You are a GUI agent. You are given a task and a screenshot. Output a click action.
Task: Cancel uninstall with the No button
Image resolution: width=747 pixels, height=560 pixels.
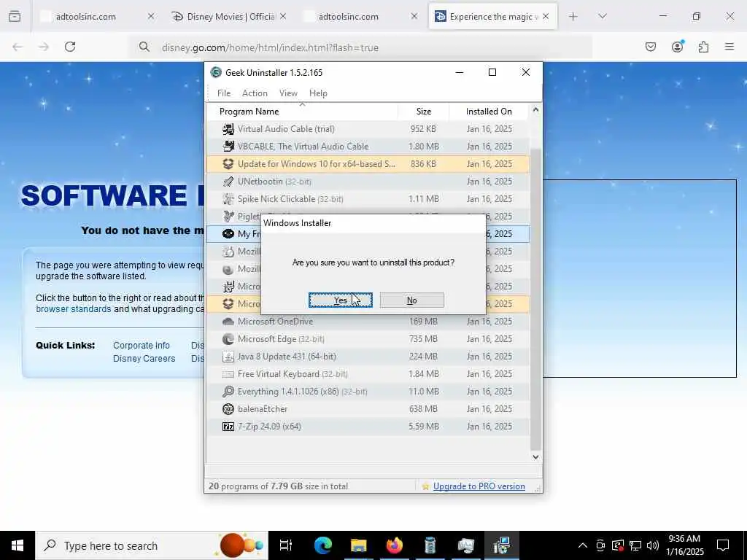click(x=411, y=300)
